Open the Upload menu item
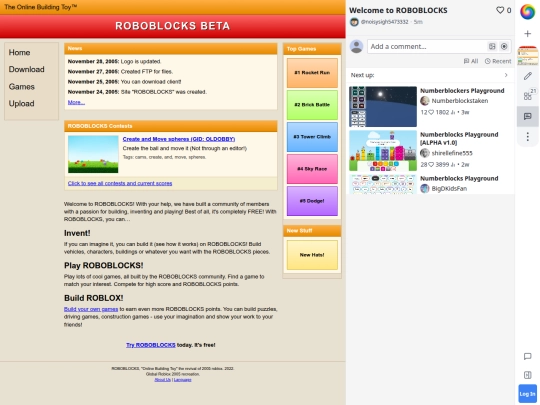 coord(21,103)
